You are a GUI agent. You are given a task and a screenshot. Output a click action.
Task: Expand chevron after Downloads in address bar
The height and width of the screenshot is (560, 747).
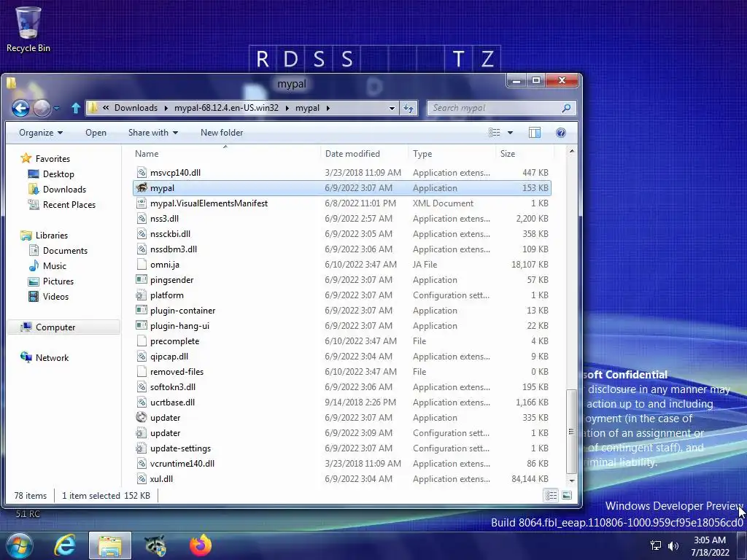coord(166,108)
